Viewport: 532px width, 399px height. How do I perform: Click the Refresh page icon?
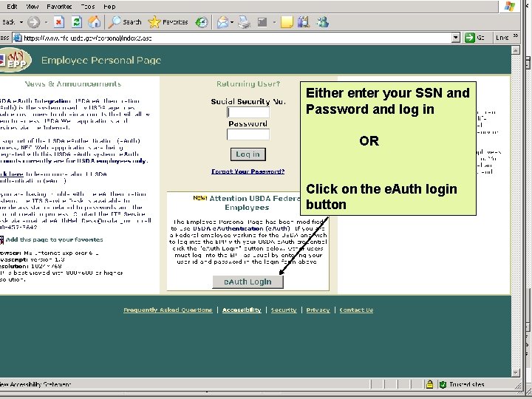pyautogui.click(x=77, y=22)
